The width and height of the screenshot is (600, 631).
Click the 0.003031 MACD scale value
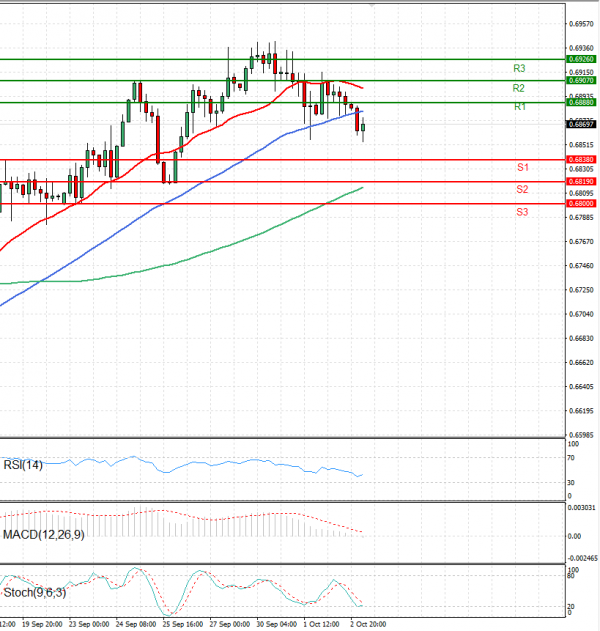[x=581, y=508]
